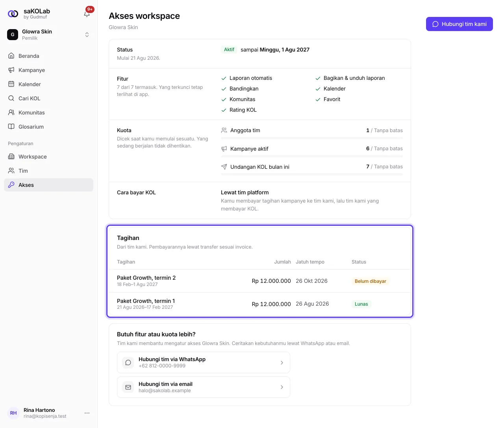The image size is (504, 428).
Task: Open user menu dots beside Rina Hartono
Action: point(87,413)
